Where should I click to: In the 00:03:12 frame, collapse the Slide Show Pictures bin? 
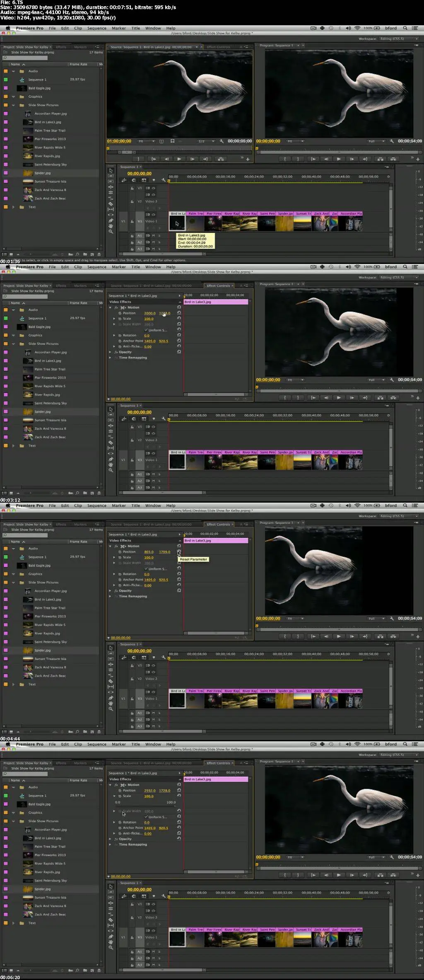coord(13,344)
